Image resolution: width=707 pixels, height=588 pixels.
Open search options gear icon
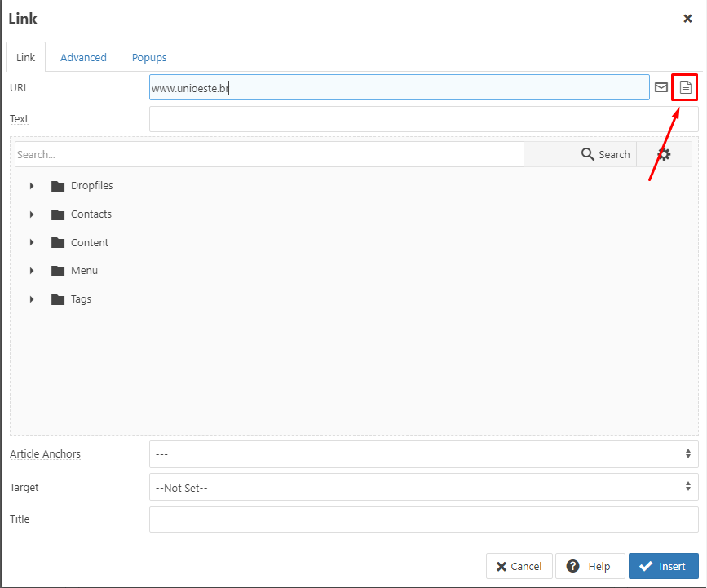point(663,154)
